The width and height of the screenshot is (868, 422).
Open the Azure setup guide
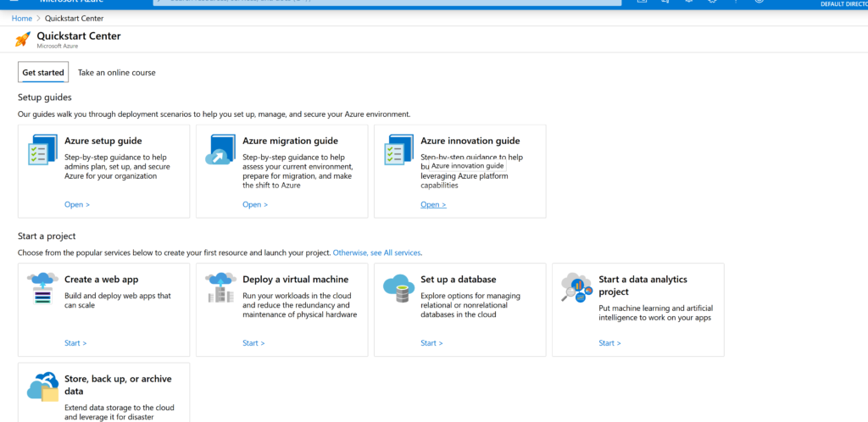[76, 204]
